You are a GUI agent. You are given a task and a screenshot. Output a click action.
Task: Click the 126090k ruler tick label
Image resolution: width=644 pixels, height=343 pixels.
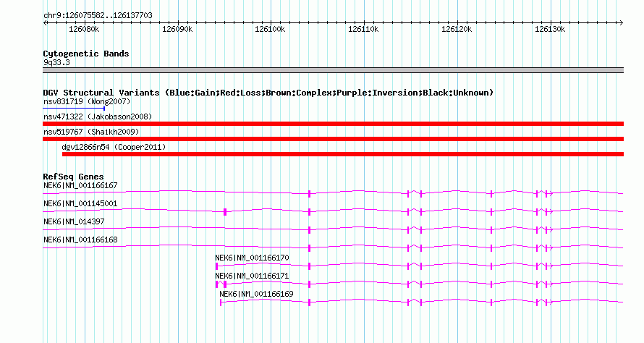[x=177, y=29]
